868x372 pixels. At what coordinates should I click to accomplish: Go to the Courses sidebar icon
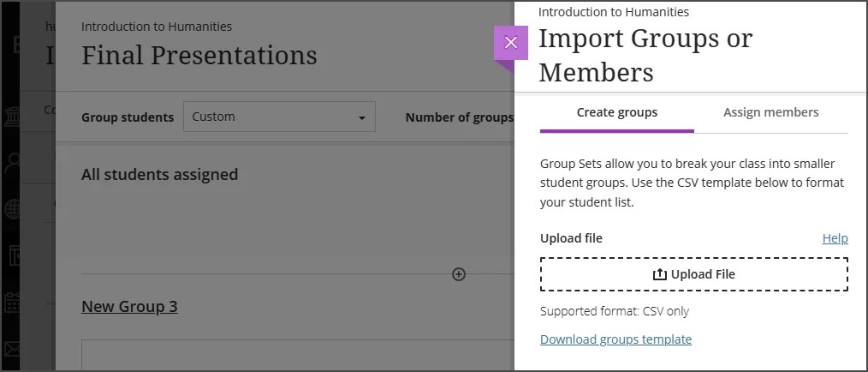(x=15, y=255)
